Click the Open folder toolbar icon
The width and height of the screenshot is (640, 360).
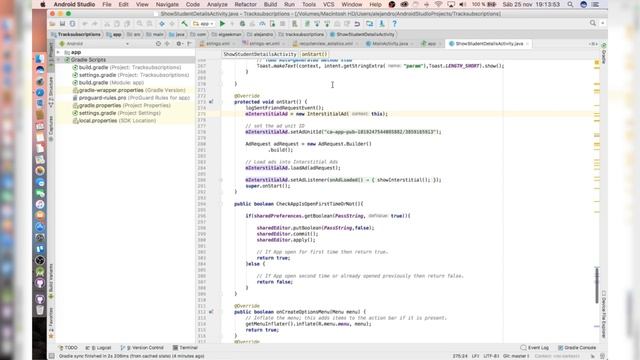coord(53,24)
